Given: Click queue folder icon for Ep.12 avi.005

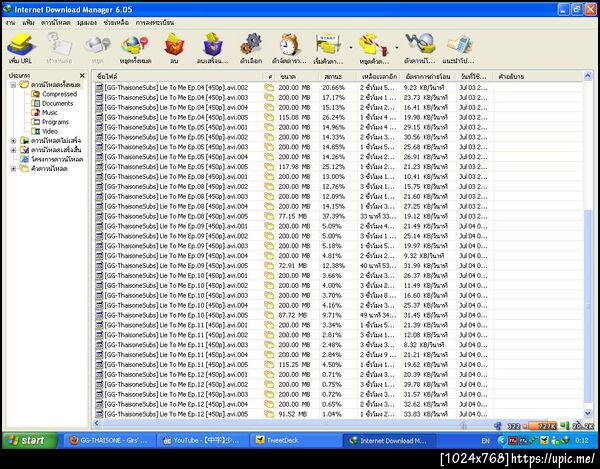Looking at the screenshot, I should (x=269, y=414).
